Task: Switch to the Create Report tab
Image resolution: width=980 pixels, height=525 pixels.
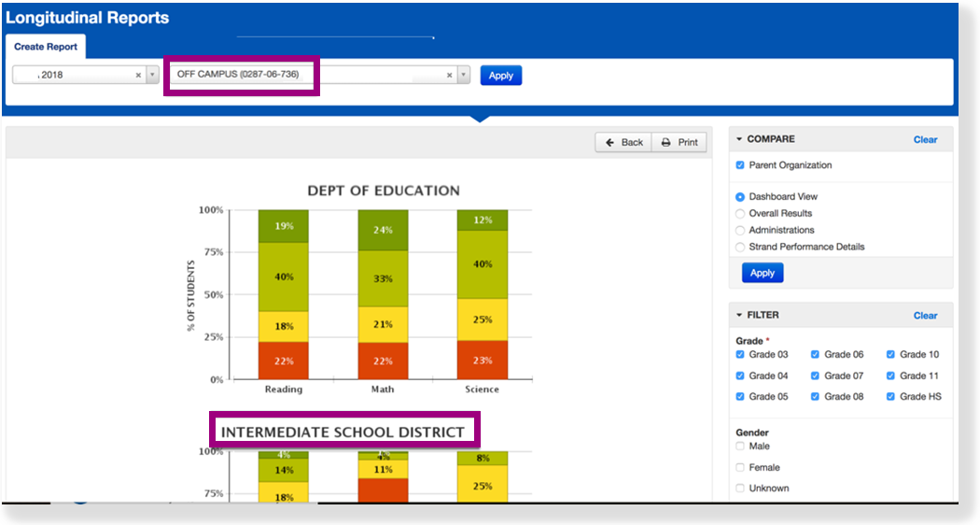Action: coord(46,47)
